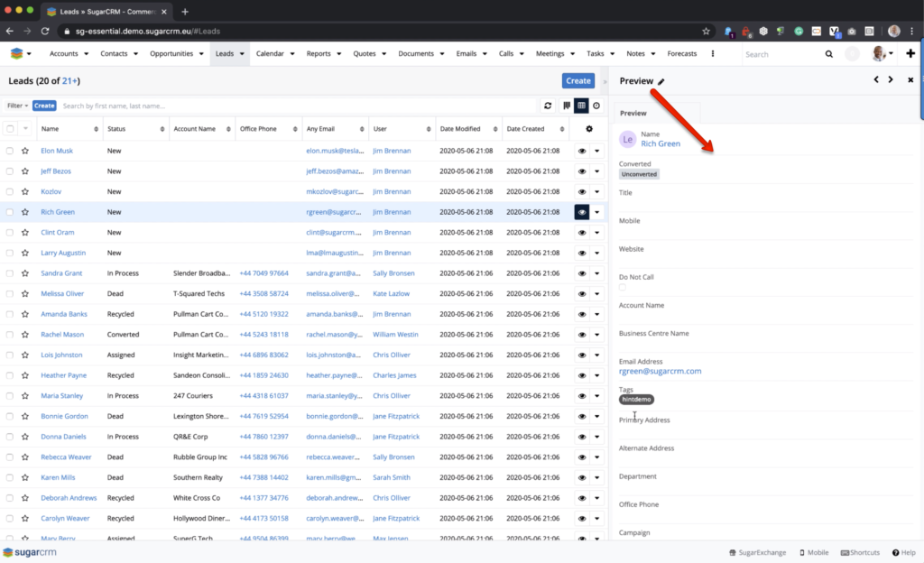924x563 pixels.
Task: Open the column settings gear icon
Action: pos(588,129)
